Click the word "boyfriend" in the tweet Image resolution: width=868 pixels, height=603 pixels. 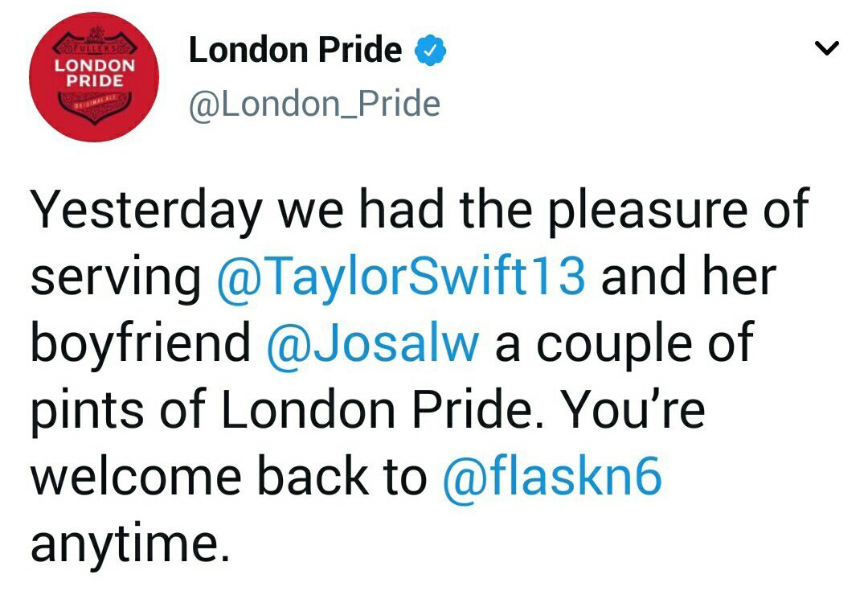point(140,344)
